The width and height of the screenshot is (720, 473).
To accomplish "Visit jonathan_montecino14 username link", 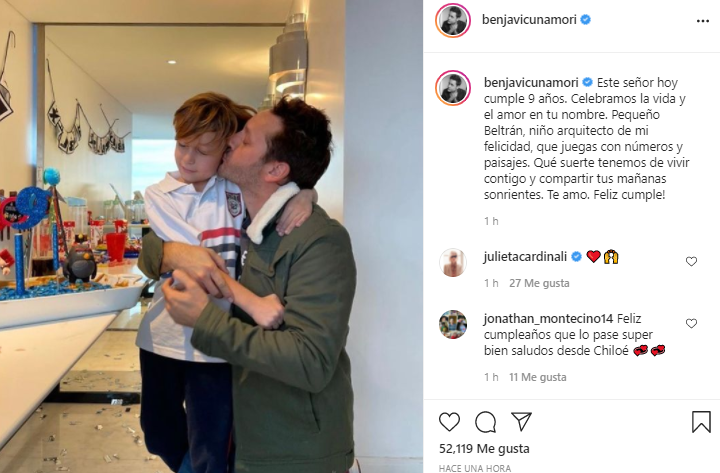I will [548, 318].
